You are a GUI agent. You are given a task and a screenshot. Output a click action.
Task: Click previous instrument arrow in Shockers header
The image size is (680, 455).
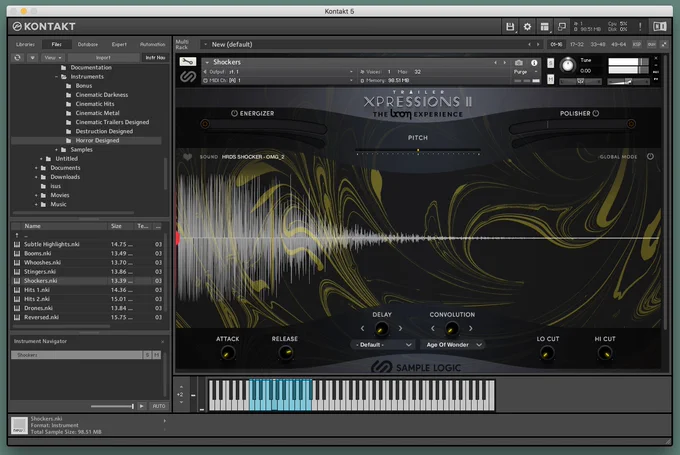pos(495,62)
